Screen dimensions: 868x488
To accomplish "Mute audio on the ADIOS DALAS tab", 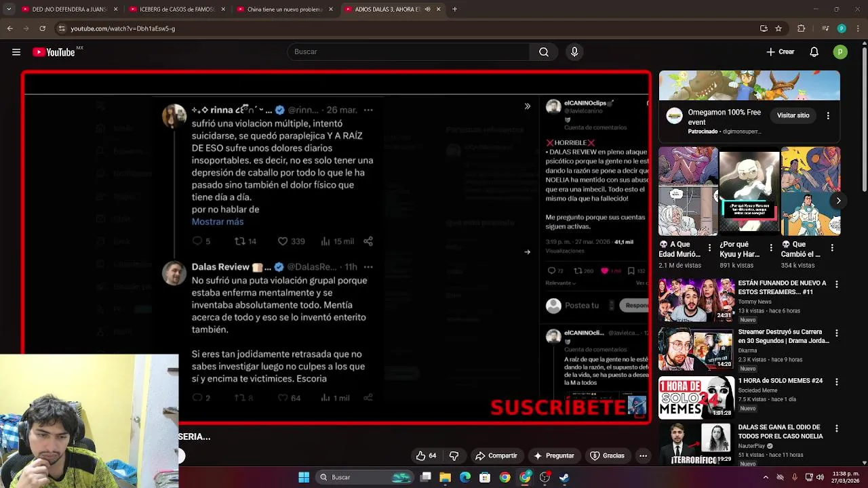I will tap(427, 9).
